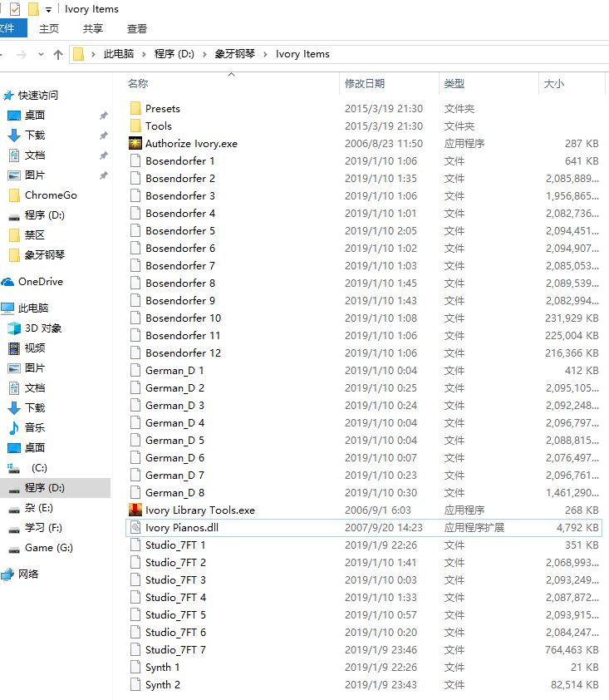Click the Ivory Items breadcrumb segment

302,54
